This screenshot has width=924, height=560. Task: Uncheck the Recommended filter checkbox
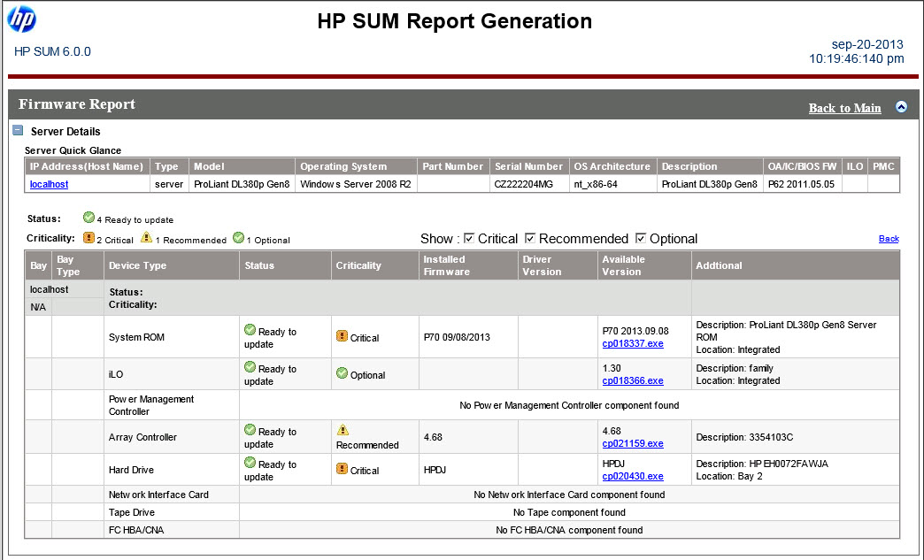[x=530, y=238]
